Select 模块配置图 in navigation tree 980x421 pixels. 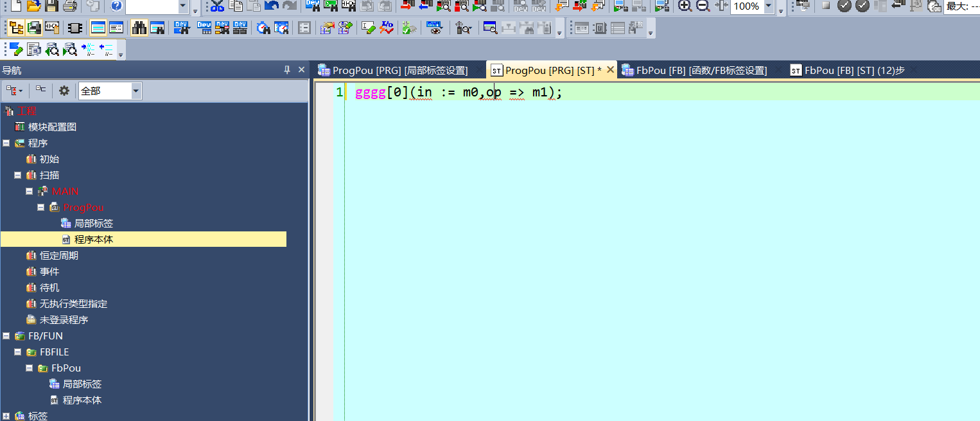coord(52,127)
